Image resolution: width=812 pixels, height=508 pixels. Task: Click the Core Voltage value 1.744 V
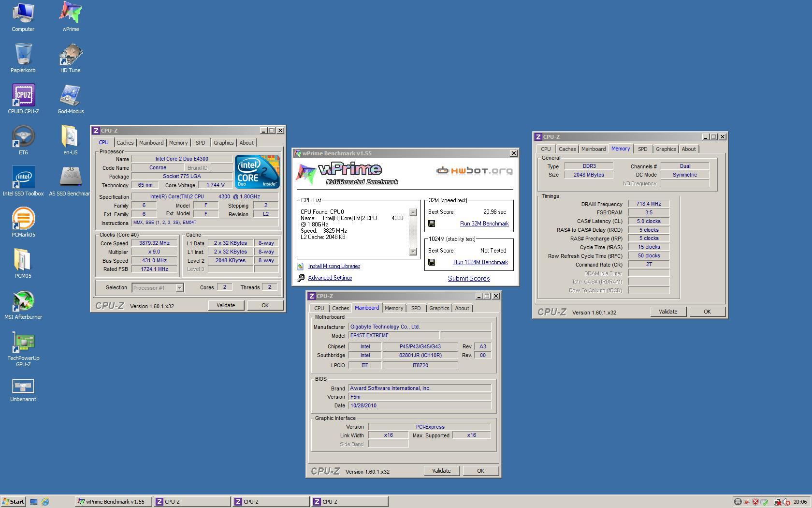(x=215, y=185)
